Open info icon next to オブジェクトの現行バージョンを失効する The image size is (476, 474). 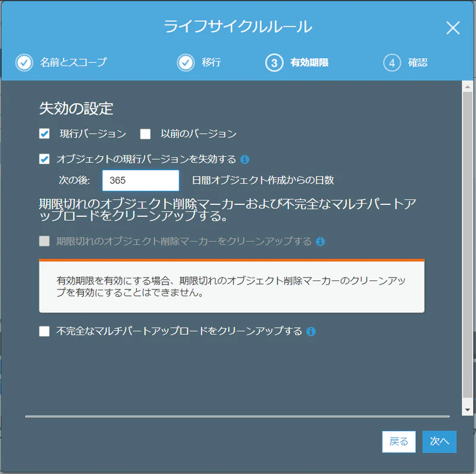[x=245, y=159]
